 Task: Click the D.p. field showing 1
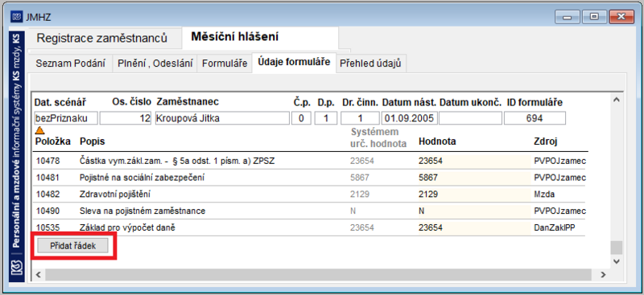(326, 118)
